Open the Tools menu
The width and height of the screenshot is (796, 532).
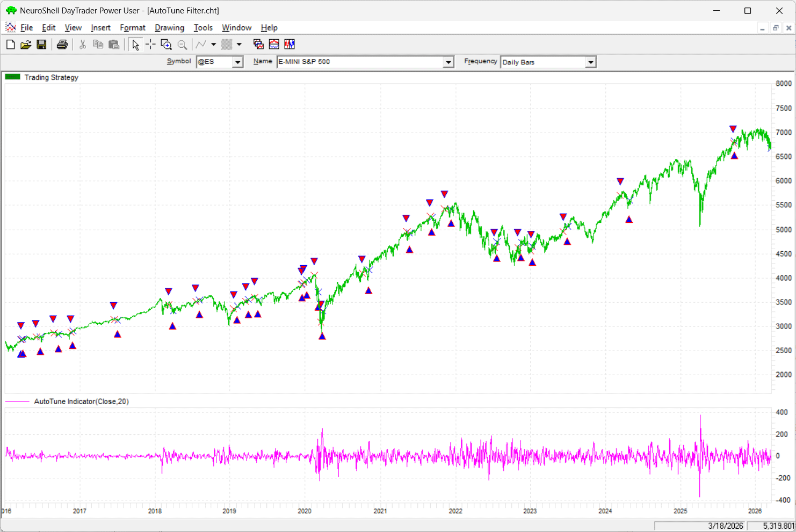pyautogui.click(x=203, y=27)
